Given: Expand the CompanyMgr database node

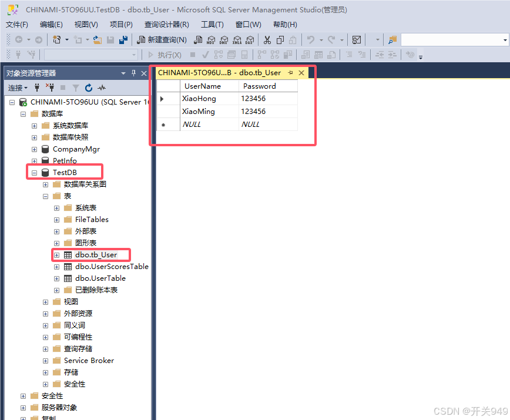Looking at the screenshot, I should coord(34,149).
